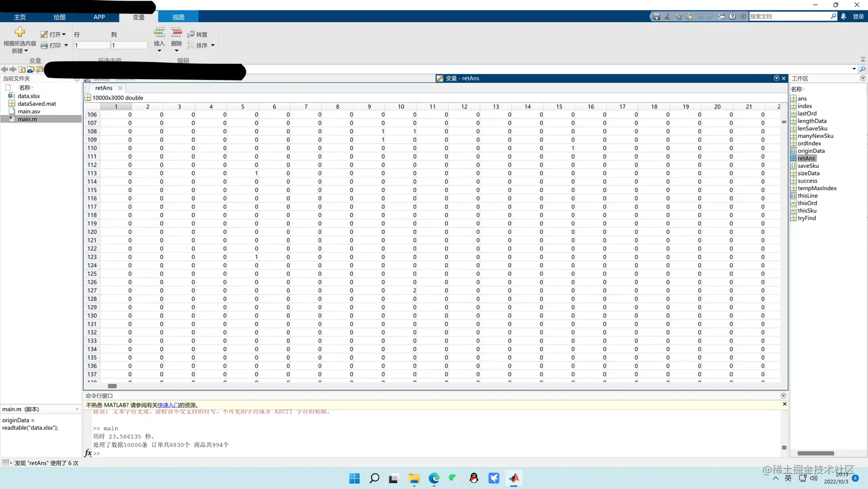Expand the 插入 dropdown arrow
The width and height of the screenshot is (868, 489).
tap(160, 51)
